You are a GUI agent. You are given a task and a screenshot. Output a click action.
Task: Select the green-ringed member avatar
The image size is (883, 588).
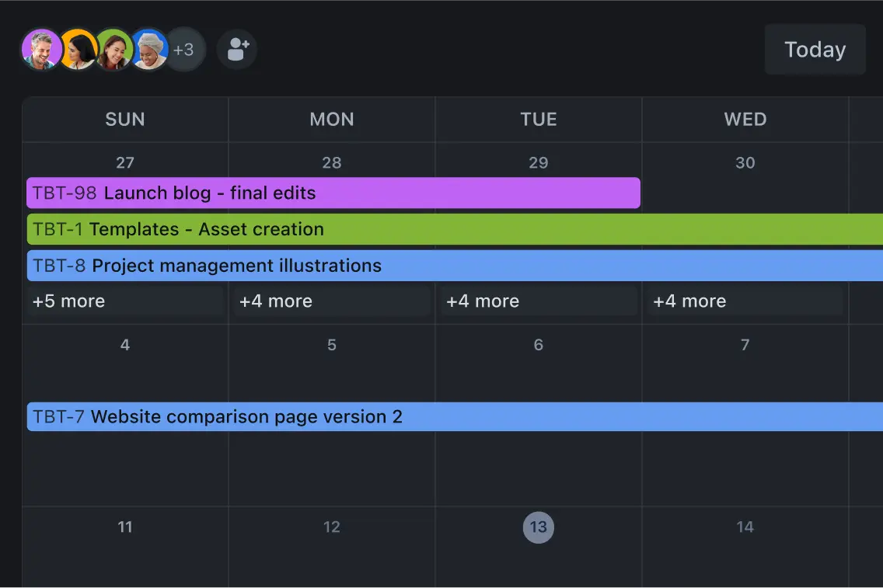[113, 49]
